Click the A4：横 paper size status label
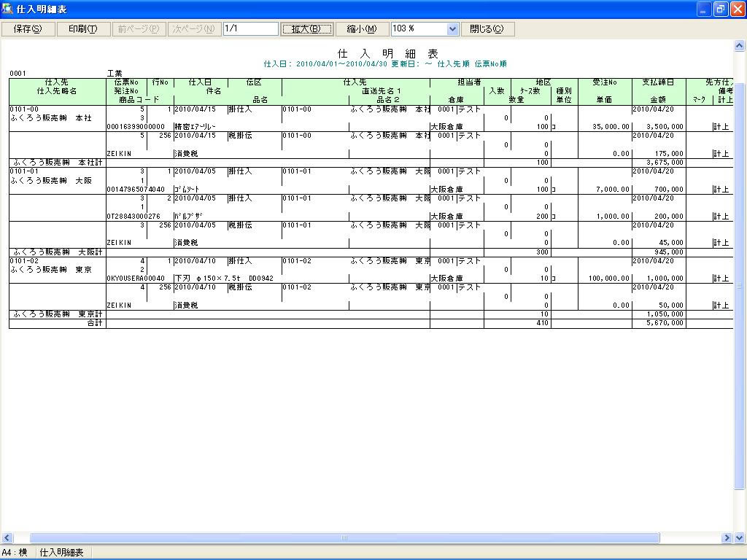Image resolution: width=747 pixels, height=560 pixels. click(15, 553)
